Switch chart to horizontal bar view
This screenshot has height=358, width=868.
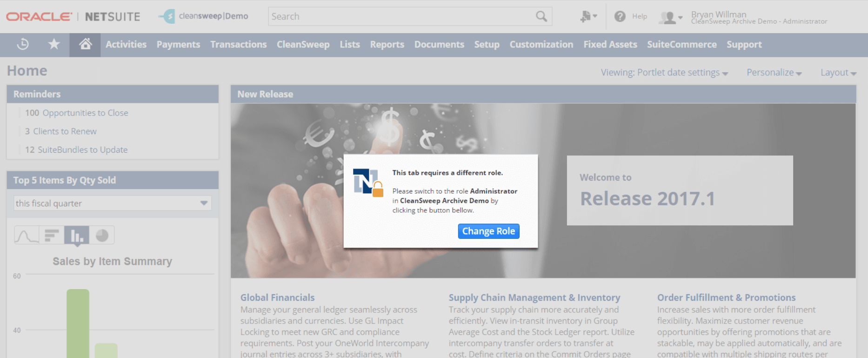pos(52,235)
